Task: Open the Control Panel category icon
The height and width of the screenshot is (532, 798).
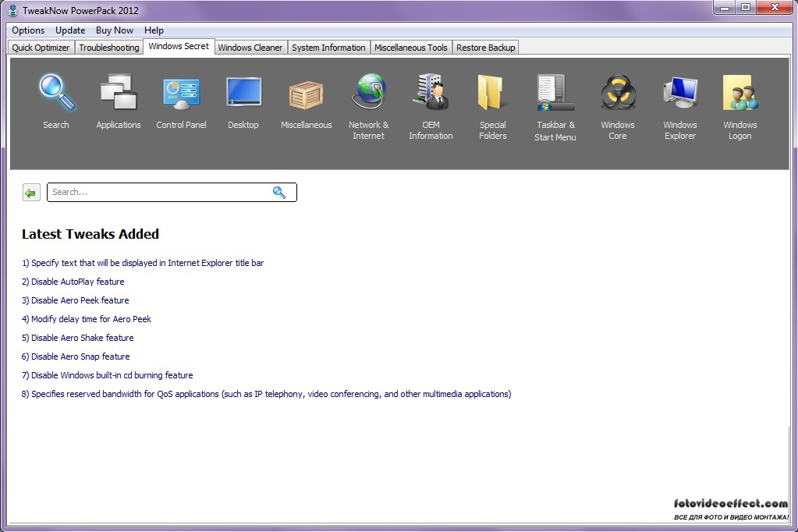Action: tap(181, 93)
